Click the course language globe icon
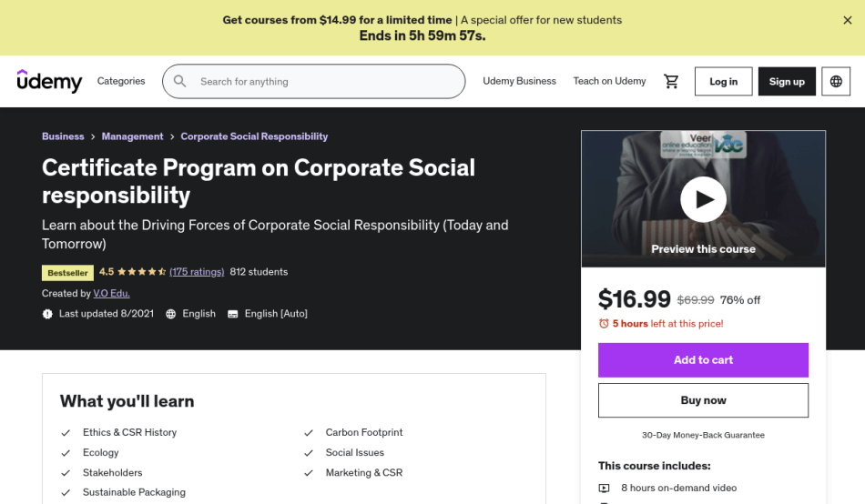 171,314
